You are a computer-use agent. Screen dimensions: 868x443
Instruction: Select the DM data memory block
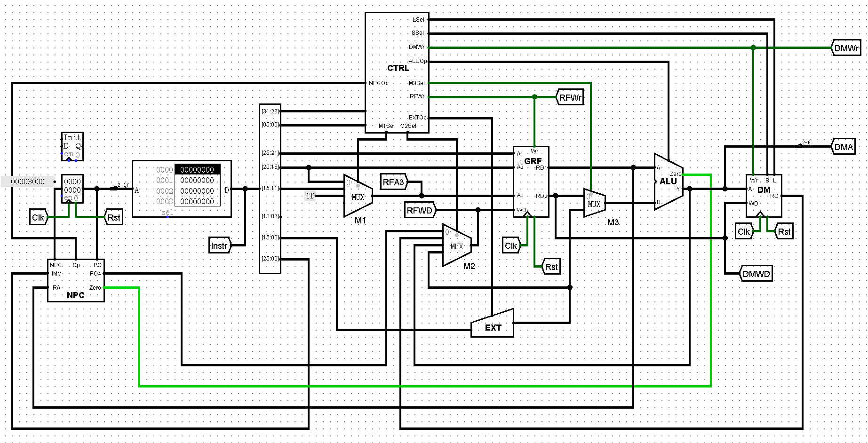764,196
